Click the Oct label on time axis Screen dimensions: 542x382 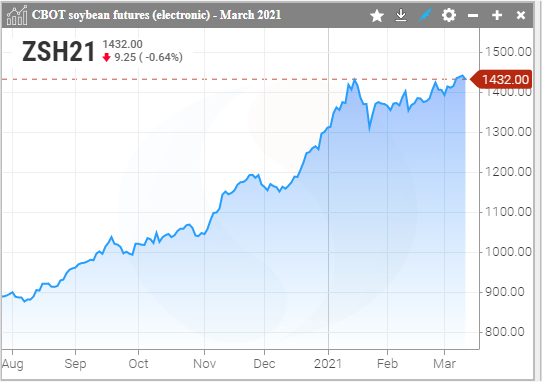click(138, 364)
